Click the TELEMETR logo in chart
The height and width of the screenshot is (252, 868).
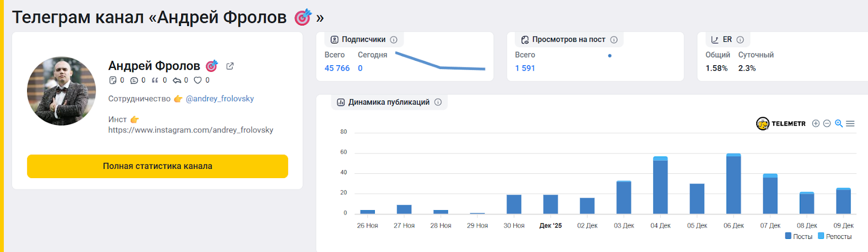tap(781, 124)
